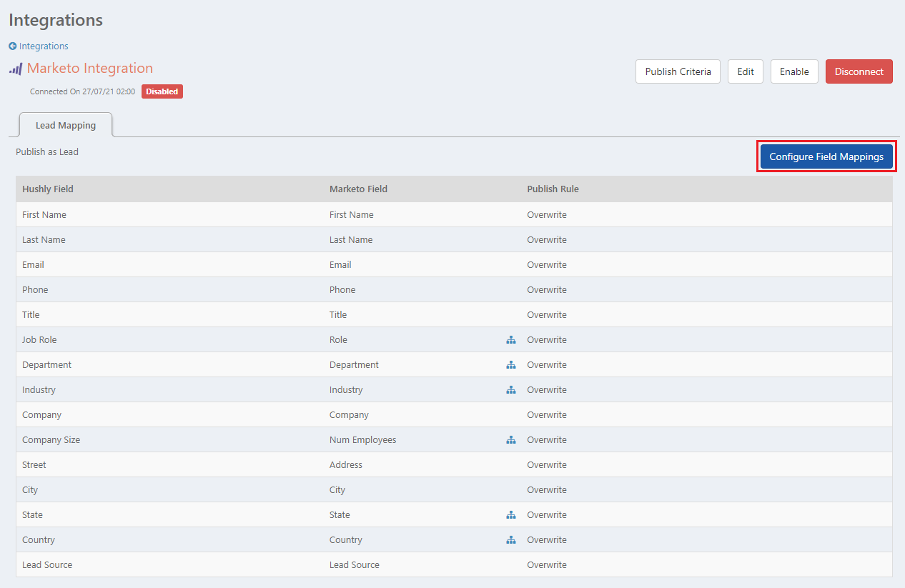Image resolution: width=905 pixels, height=588 pixels.
Task: Click the Hushly field Last Name cell
Action: coord(44,240)
